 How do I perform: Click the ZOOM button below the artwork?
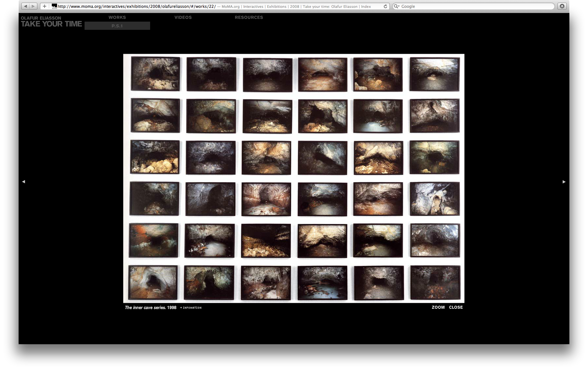click(438, 307)
